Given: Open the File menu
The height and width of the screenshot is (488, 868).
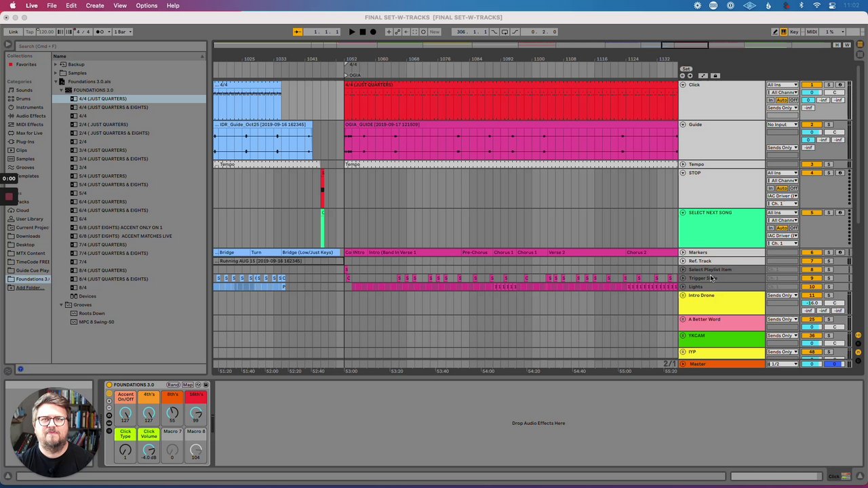Looking at the screenshot, I should [52, 5].
